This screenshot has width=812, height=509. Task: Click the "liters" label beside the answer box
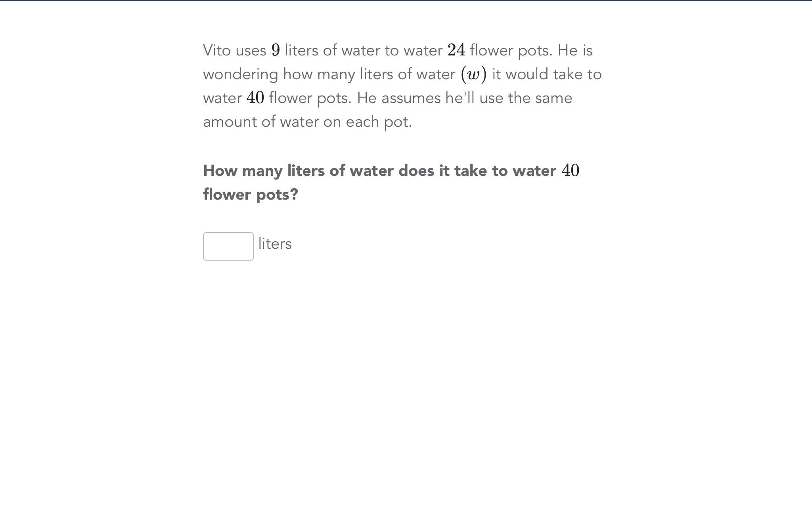(x=275, y=244)
